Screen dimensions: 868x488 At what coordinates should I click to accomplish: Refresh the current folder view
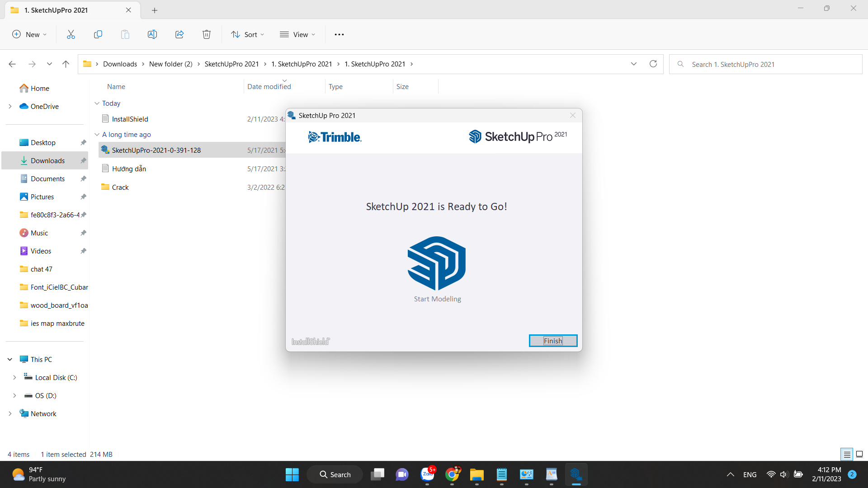point(653,64)
